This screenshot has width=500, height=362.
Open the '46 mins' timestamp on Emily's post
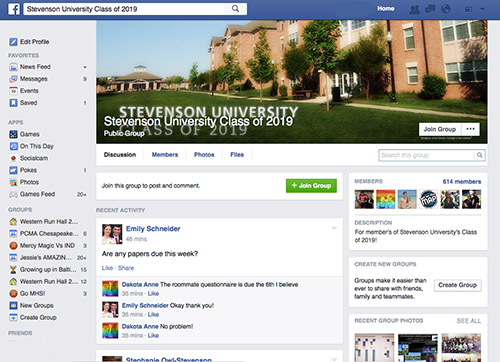(136, 239)
